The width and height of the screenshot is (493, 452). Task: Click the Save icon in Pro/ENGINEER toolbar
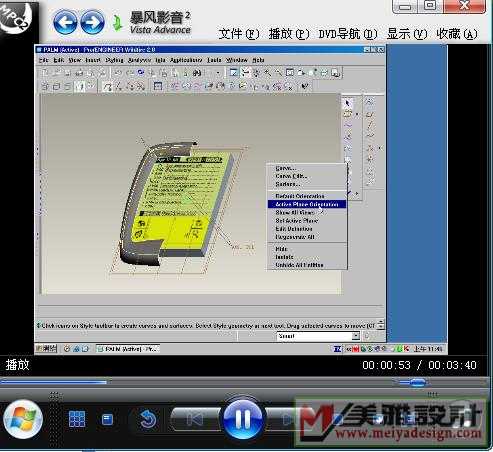(x=68, y=72)
